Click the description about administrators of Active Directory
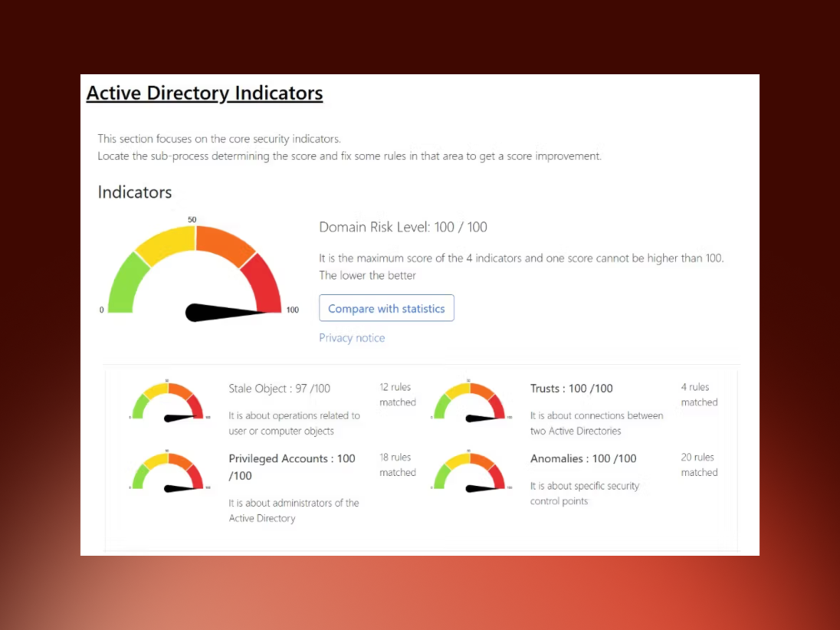Viewport: 840px width, 630px height. click(x=294, y=510)
